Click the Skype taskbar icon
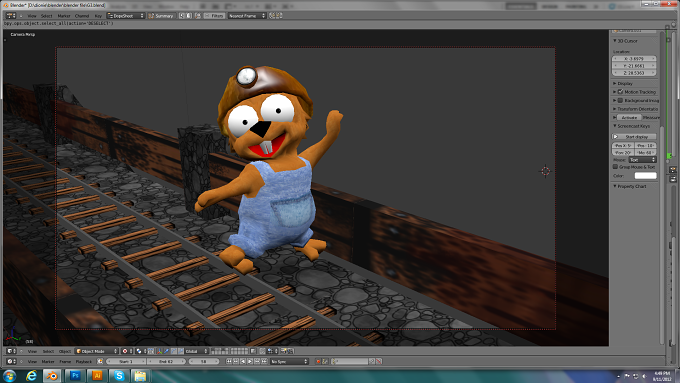This screenshot has width=680, height=383. tap(119, 376)
